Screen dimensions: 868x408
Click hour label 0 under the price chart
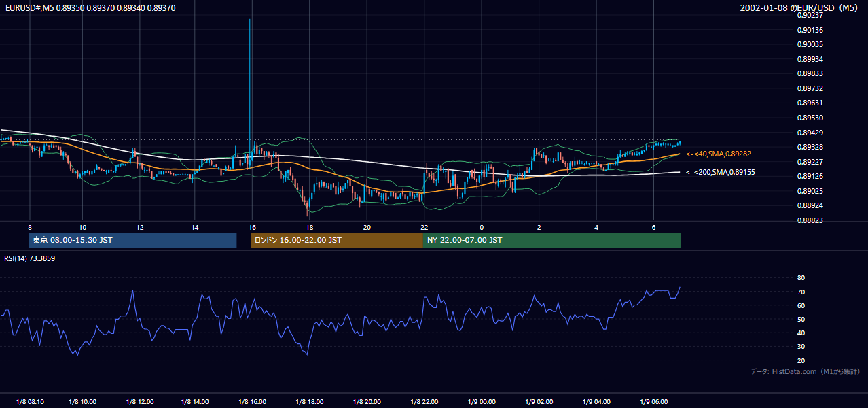[x=482, y=227]
